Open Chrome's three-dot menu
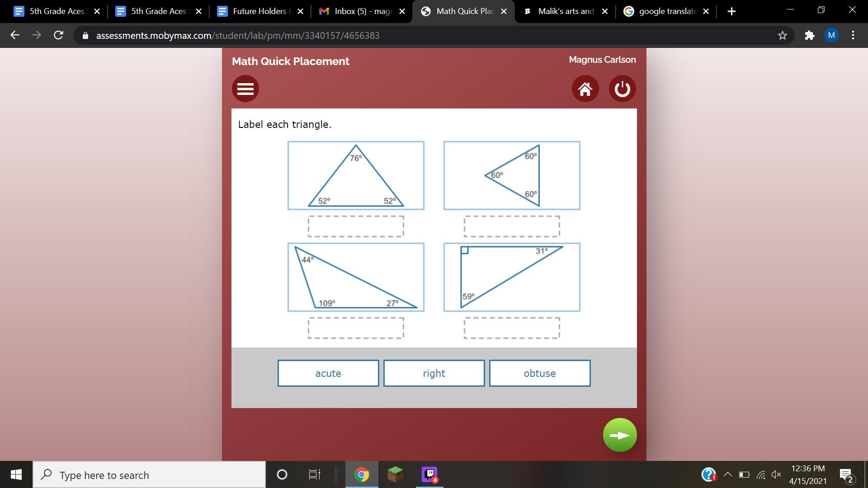868x488 pixels. click(x=853, y=35)
